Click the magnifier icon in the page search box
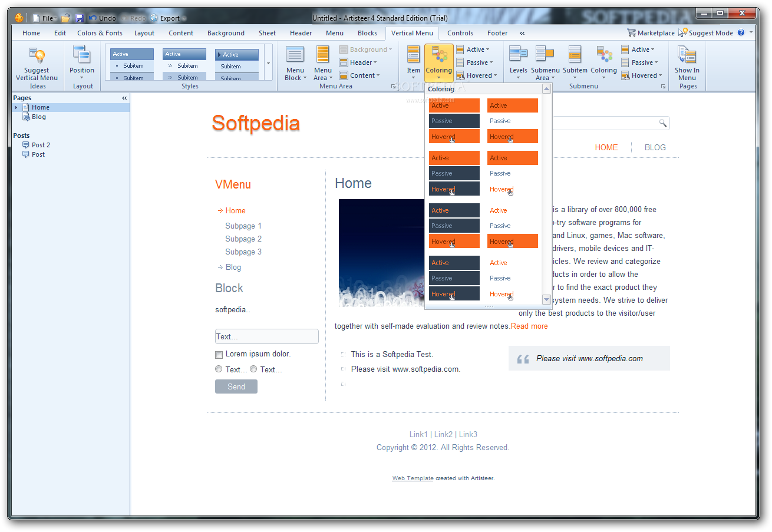 point(662,123)
